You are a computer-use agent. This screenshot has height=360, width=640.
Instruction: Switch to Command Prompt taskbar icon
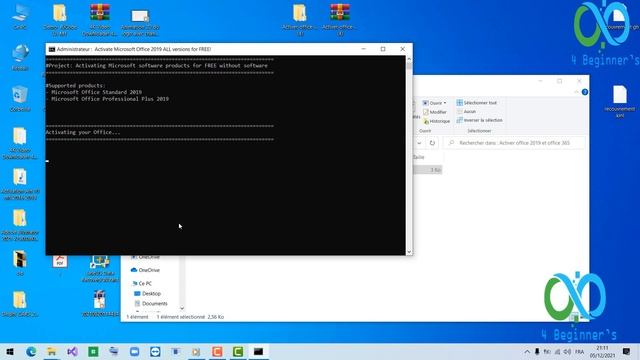click(x=258, y=351)
